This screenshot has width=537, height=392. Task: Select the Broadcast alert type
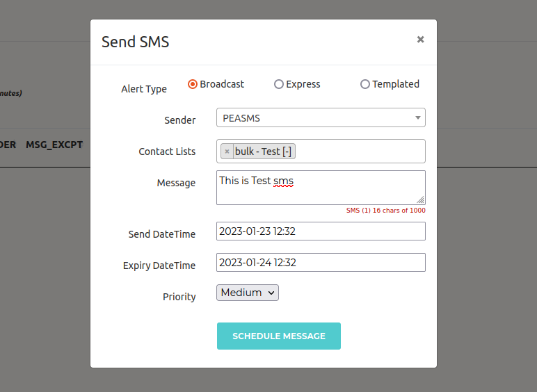[x=193, y=84]
